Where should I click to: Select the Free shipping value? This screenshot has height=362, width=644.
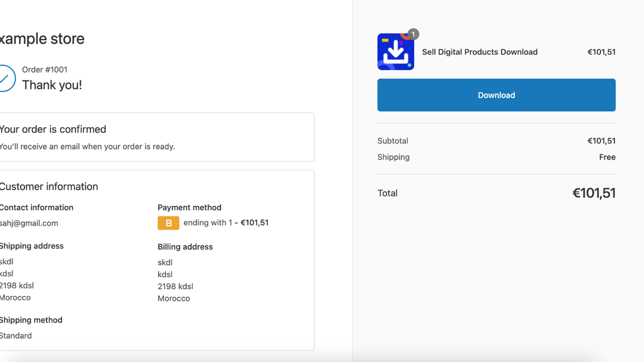tap(607, 157)
